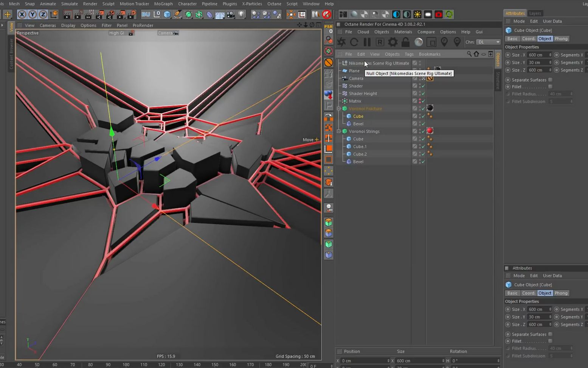Click the Octane lock resolution padlock icon
This screenshot has height=368, width=588.
pos(405,42)
